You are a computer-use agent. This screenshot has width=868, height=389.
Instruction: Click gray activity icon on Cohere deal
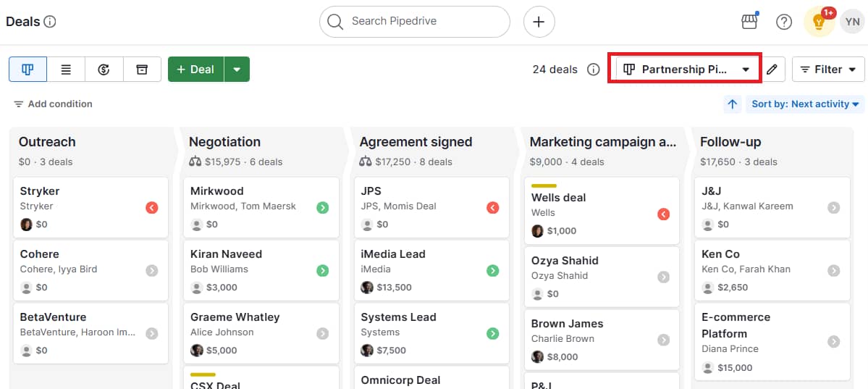click(152, 270)
